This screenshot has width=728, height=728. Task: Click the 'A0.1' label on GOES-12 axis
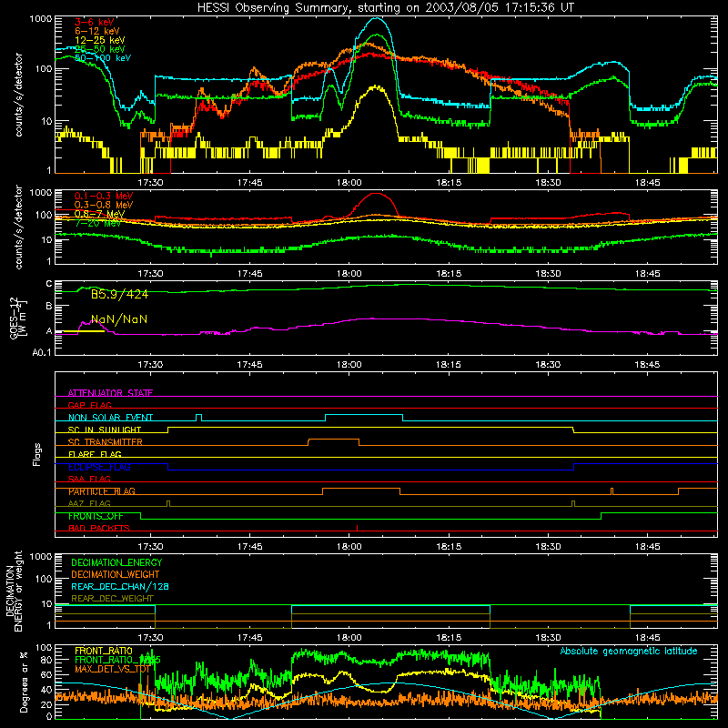pos(42,353)
